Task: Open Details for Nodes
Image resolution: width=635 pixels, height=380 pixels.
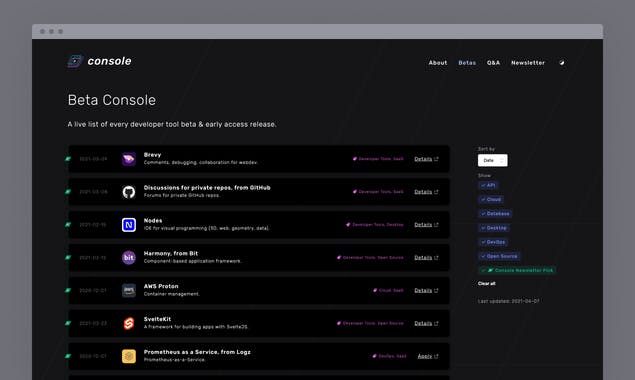Action: point(423,225)
